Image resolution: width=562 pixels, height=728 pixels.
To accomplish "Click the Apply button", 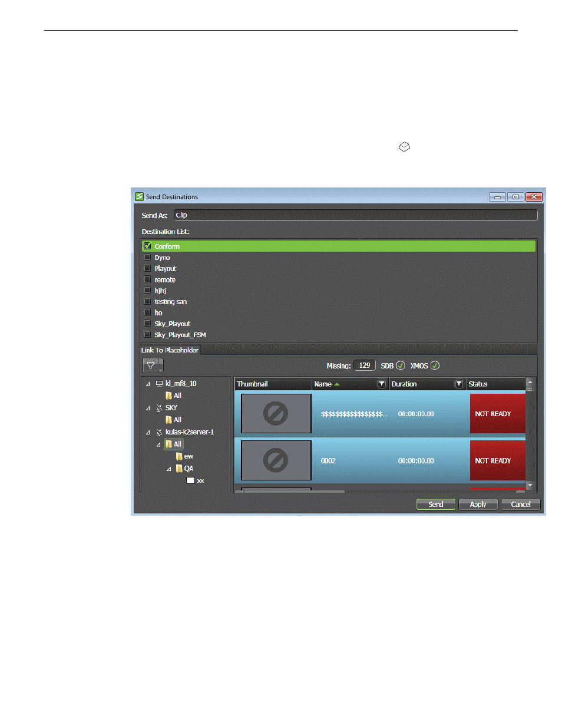I will 478,504.
